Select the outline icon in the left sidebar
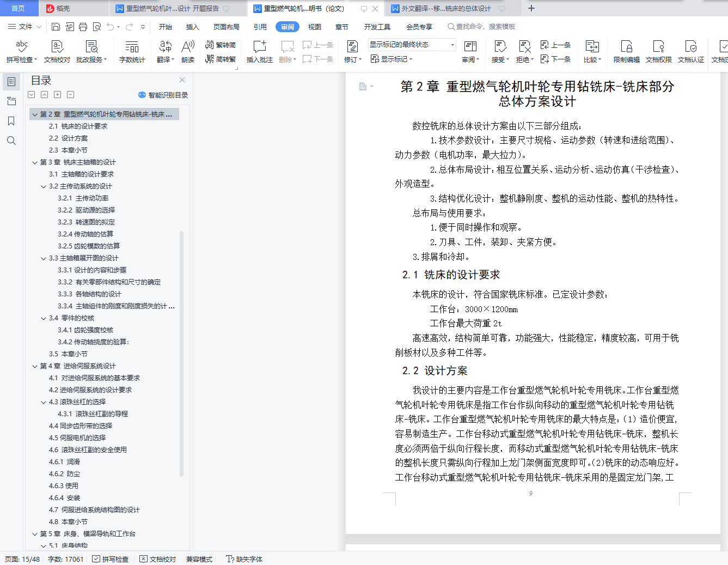This screenshot has height=565, width=728. click(x=11, y=82)
